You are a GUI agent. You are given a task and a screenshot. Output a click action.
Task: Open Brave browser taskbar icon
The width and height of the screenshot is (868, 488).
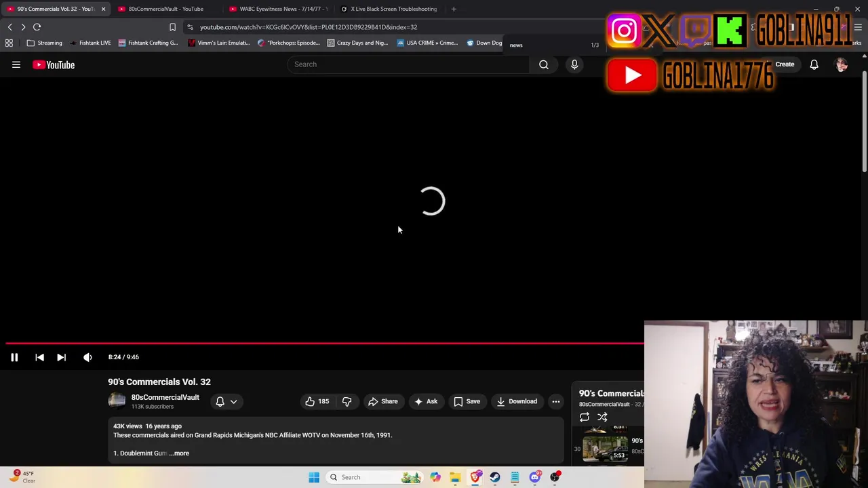pyautogui.click(x=475, y=477)
